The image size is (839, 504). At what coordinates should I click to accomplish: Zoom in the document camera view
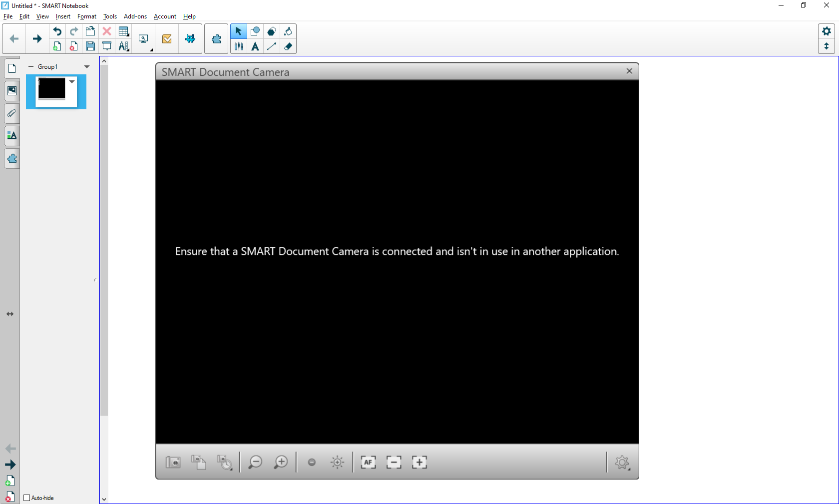pos(281,462)
